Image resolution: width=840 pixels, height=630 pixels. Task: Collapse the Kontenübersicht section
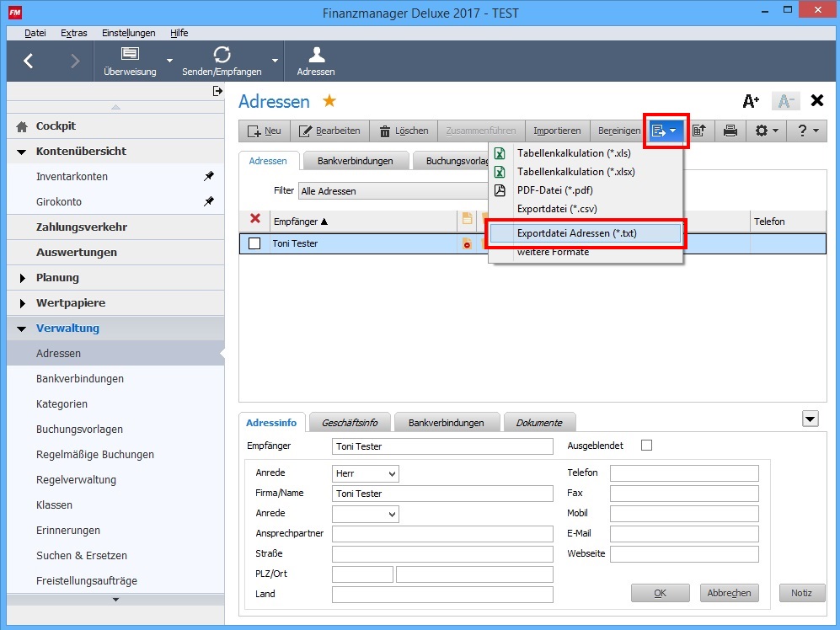21,152
